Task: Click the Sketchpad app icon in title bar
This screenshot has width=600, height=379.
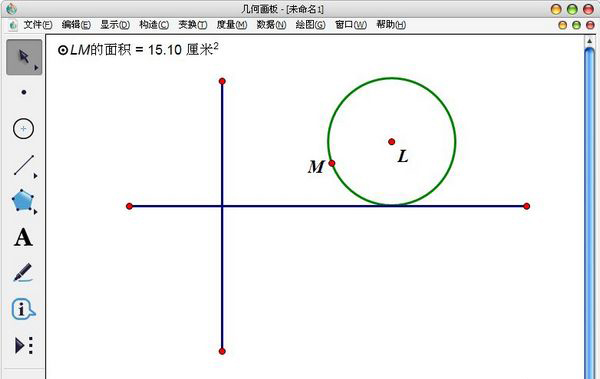Action: pos(11,9)
